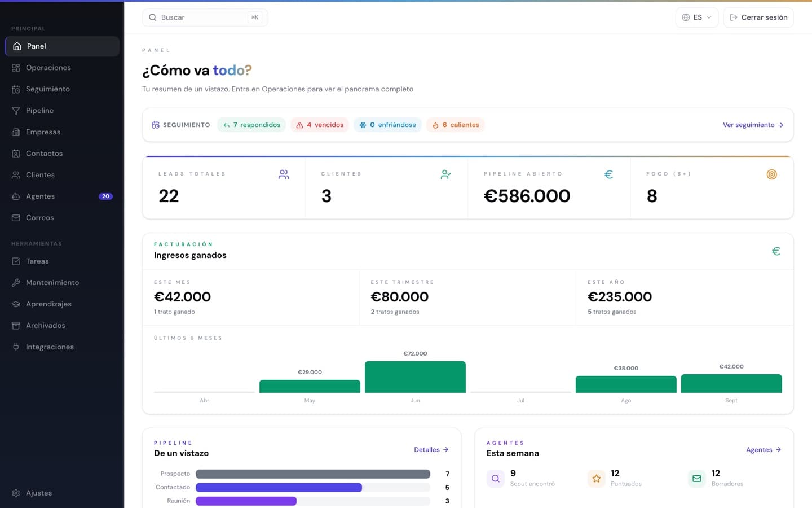
Task: Click the Scout encontró magnifier icon
Action: (495, 479)
